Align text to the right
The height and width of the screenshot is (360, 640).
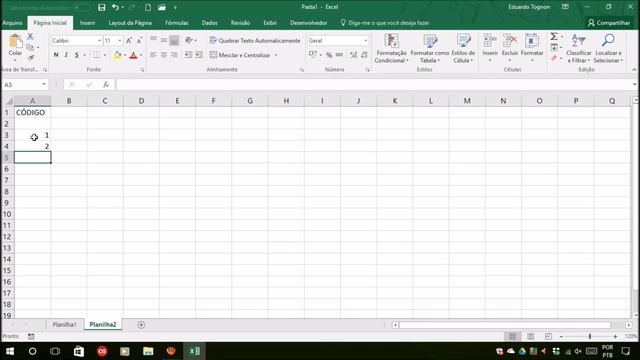pos(174,55)
